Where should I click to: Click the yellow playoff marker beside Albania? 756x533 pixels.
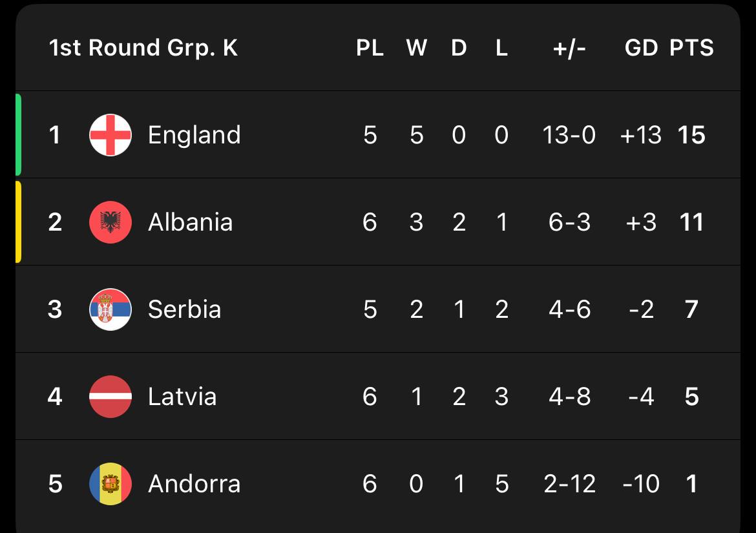point(18,222)
